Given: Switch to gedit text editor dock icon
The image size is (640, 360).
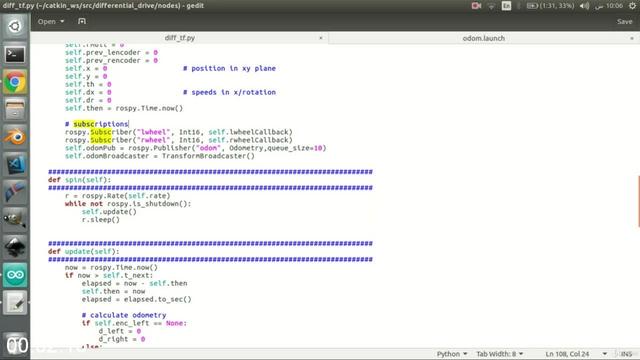Looking at the screenshot, I should pyautogui.click(x=15, y=302).
